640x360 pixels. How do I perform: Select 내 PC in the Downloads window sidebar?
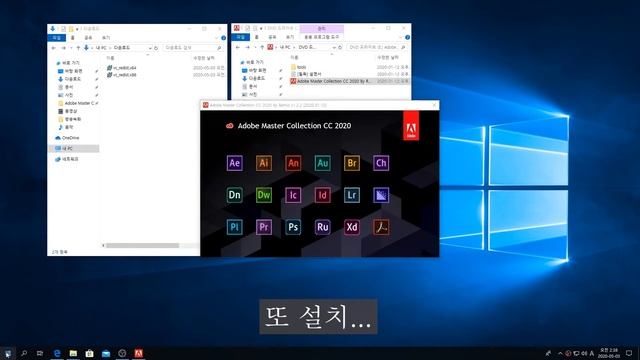(x=73, y=148)
